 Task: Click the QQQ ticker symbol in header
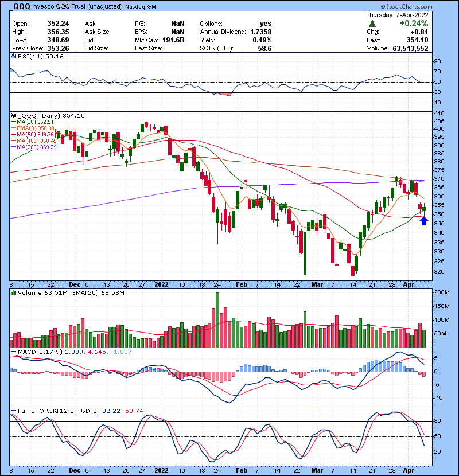tap(22, 6)
